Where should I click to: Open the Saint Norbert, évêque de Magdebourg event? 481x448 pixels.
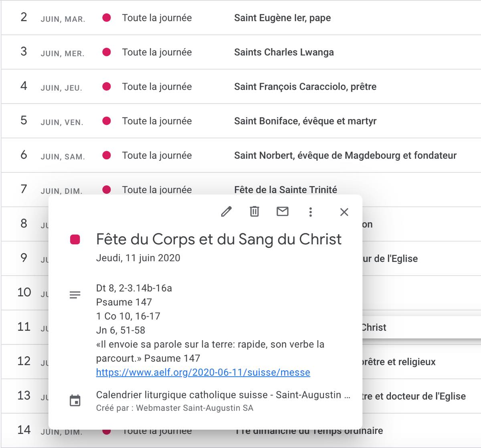pos(345,155)
